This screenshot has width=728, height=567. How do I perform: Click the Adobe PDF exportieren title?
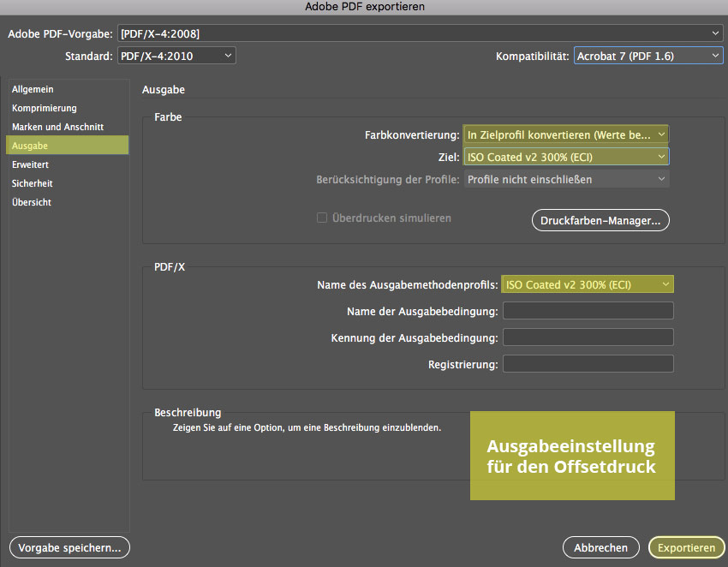click(x=365, y=7)
